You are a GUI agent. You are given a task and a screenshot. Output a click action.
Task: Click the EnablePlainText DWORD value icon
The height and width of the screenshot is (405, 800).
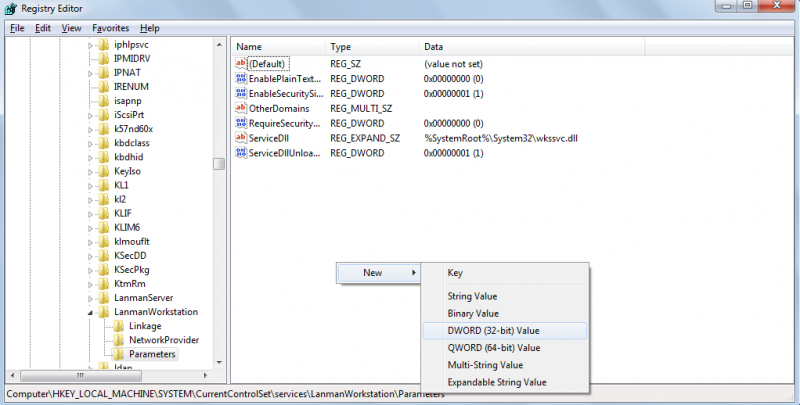pos(241,79)
